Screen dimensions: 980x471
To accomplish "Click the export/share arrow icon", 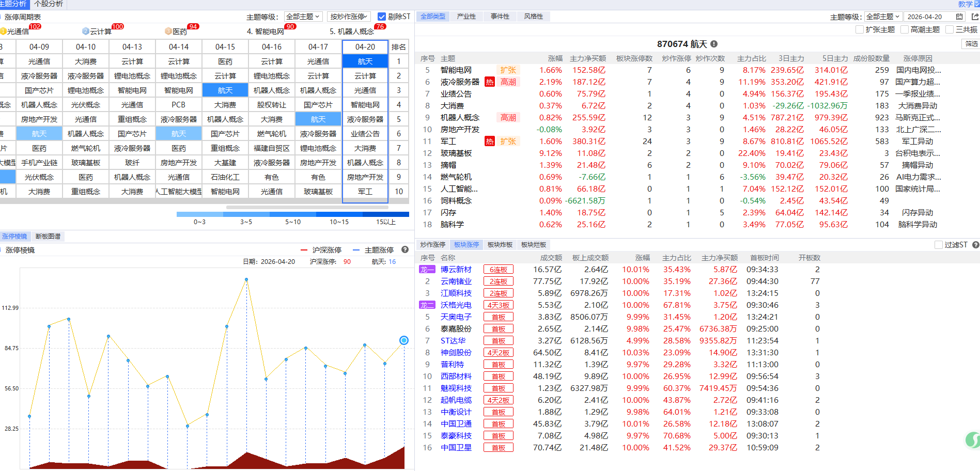I will coord(975,17).
